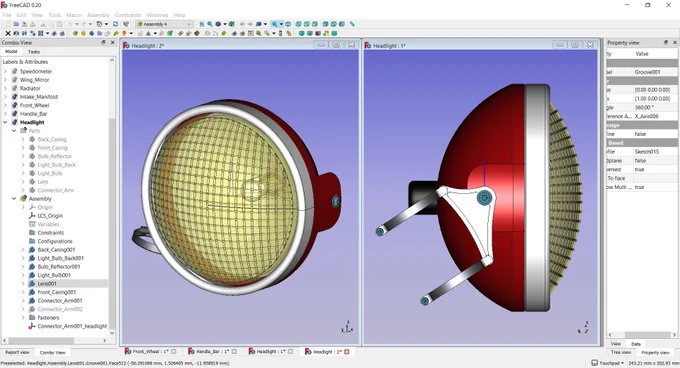Close the Headlight : 2* tab
Viewport: 680px width, 368px height.
347,352
